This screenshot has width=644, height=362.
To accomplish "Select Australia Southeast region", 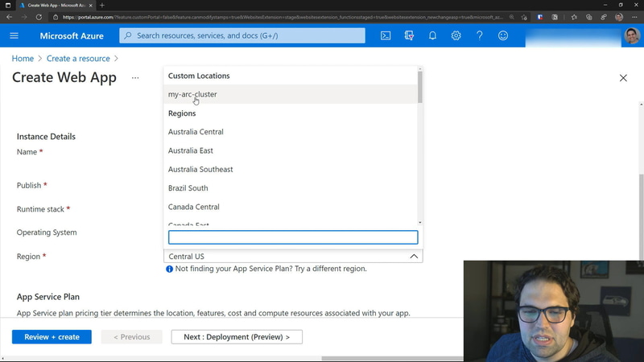I will (x=291, y=169).
